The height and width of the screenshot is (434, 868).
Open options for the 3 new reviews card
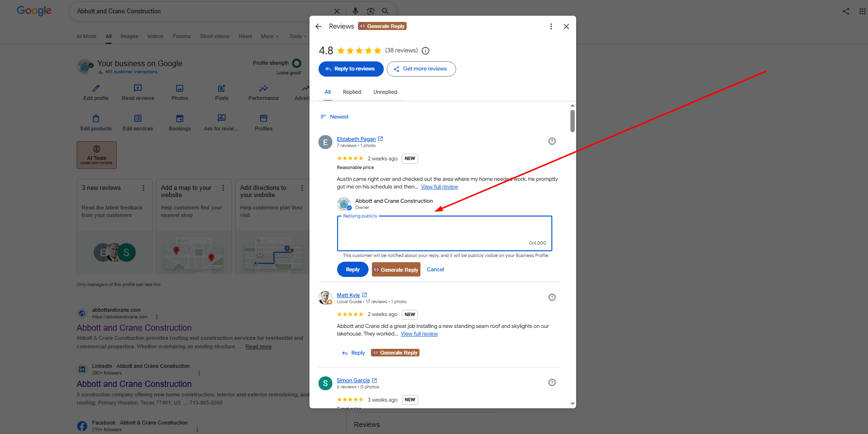pos(143,188)
